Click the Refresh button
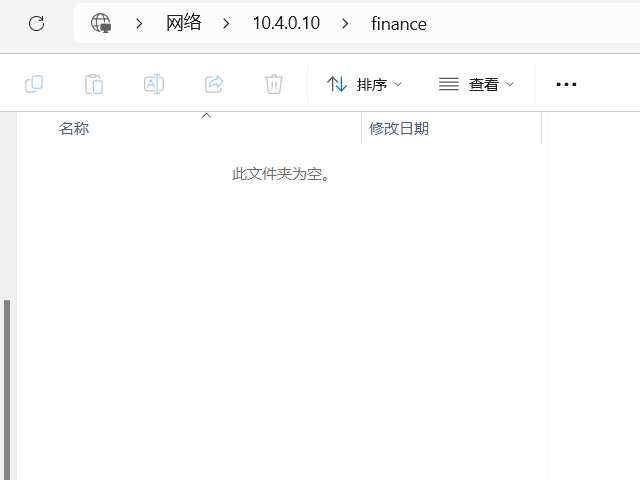The image size is (640, 480). click(36, 23)
